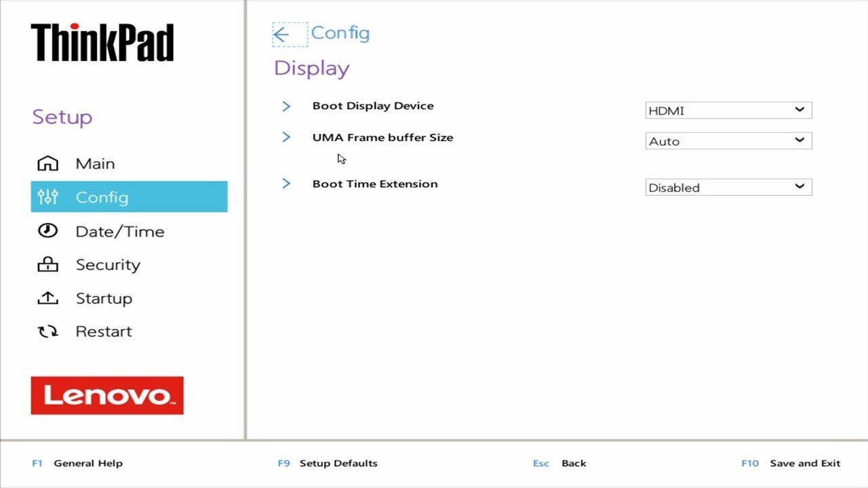The height and width of the screenshot is (488, 868).
Task: Click the back arrow icon beside Config
Action: 281,34
